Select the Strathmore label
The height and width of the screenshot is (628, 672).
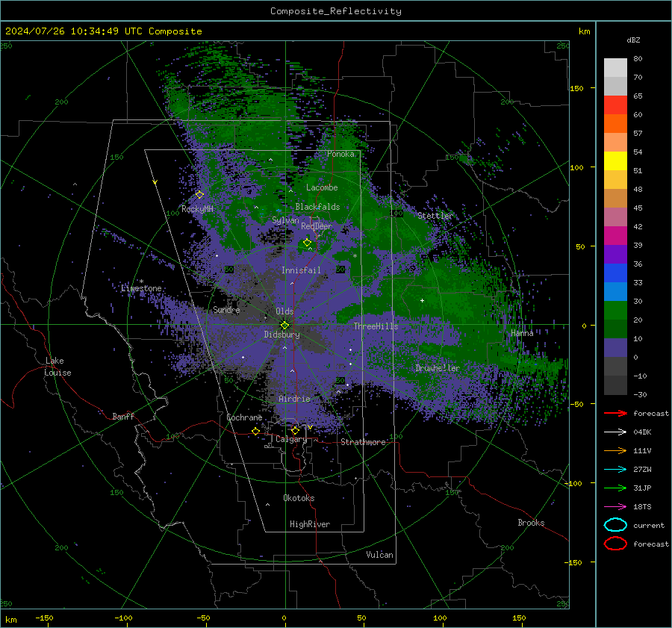coord(363,442)
